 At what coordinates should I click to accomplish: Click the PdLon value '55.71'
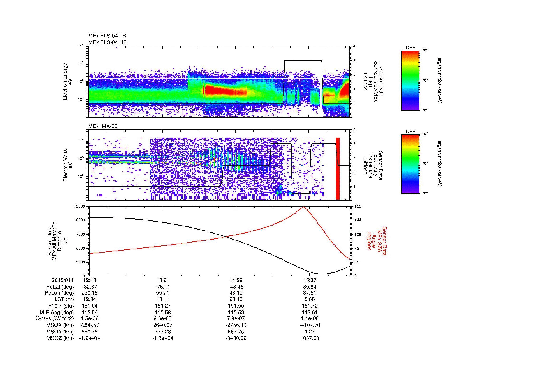tap(163, 293)
